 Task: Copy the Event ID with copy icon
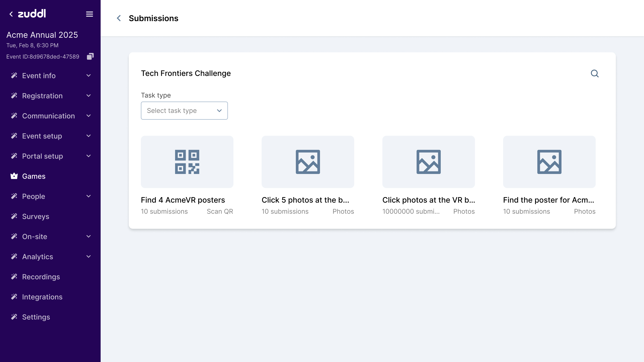[90, 56]
